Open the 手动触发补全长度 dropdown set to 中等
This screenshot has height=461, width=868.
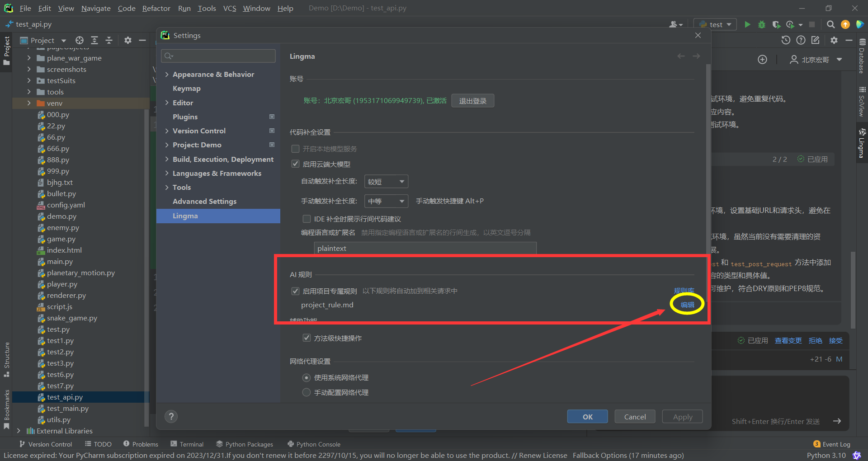(387, 201)
